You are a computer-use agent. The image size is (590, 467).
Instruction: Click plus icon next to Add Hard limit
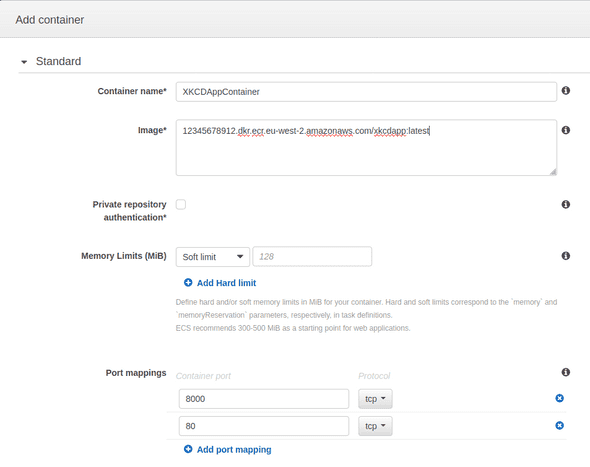coord(188,282)
